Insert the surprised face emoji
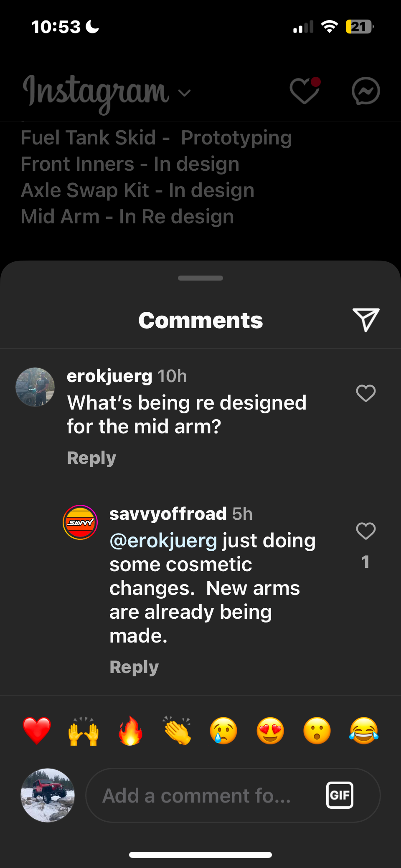The width and height of the screenshot is (401, 868). (317, 731)
